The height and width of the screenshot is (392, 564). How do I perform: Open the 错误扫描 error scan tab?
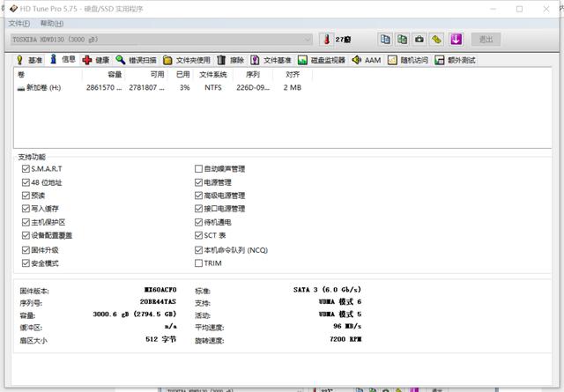[136, 60]
